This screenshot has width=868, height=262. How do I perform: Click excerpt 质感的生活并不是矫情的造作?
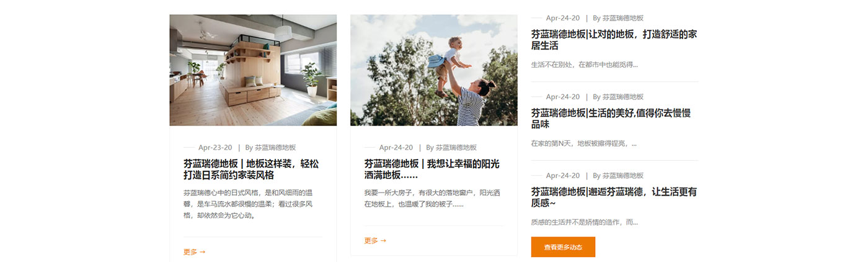[584, 222]
